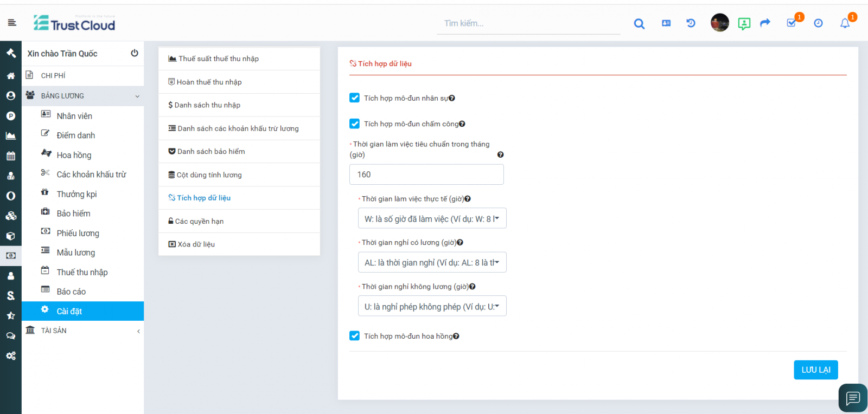Open Cột dùng tính lương settings item
The image size is (868, 414).
209,175
